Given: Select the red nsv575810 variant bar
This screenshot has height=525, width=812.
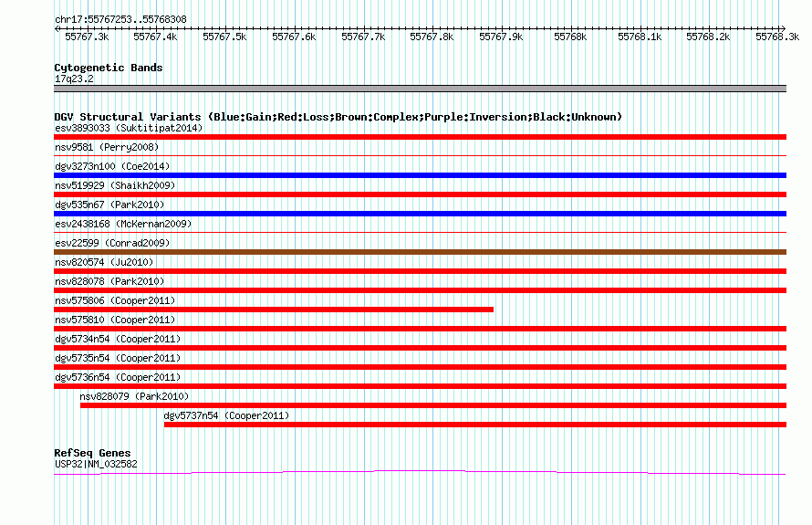Looking at the screenshot, I should point(420,329).
